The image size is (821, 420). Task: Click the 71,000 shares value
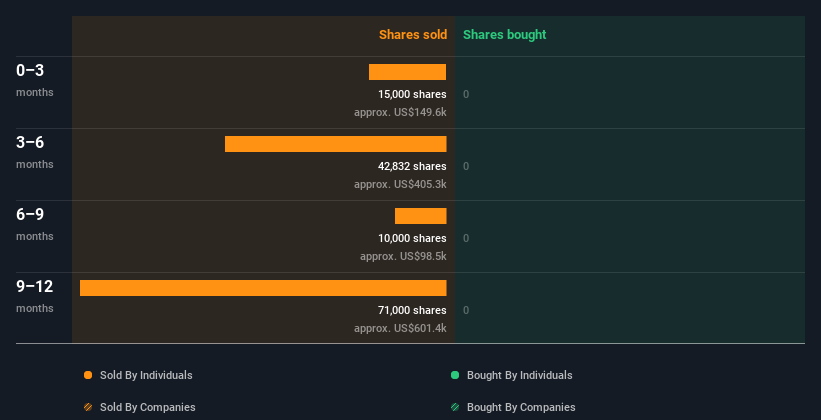[x=413, y=310]
